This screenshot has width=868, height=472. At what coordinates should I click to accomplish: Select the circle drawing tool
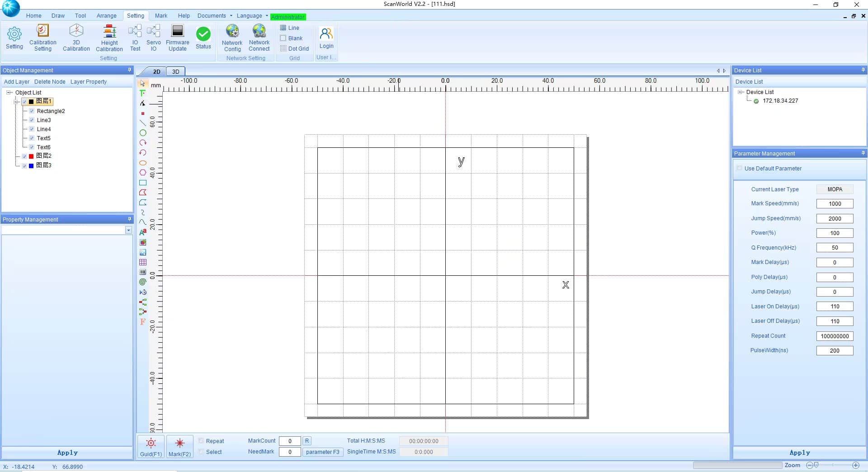(x=143, y=133)
